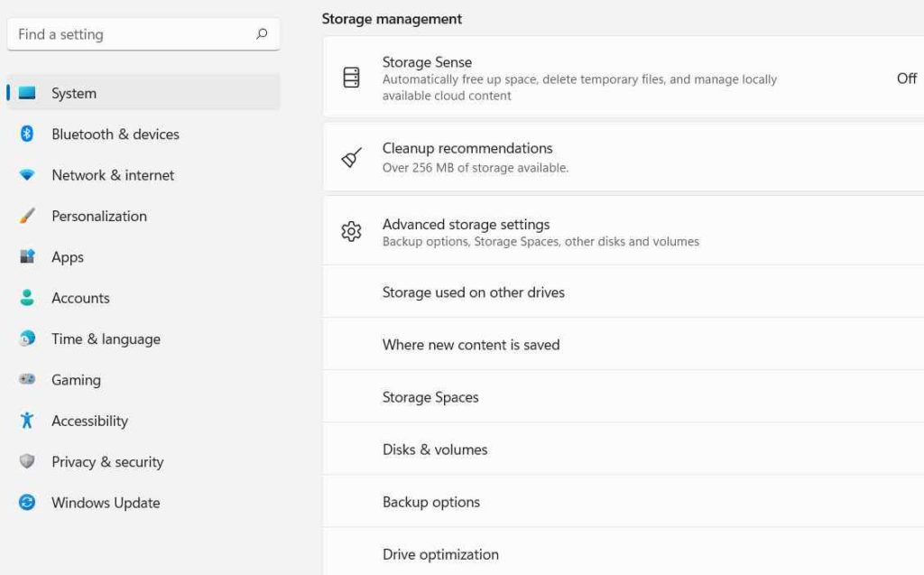Collapse Advanced storage settings section
924x575 pixels.
pos(624,231)
